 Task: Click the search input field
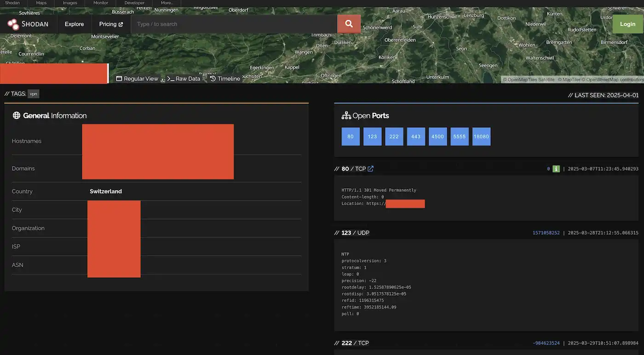[230, 23]
